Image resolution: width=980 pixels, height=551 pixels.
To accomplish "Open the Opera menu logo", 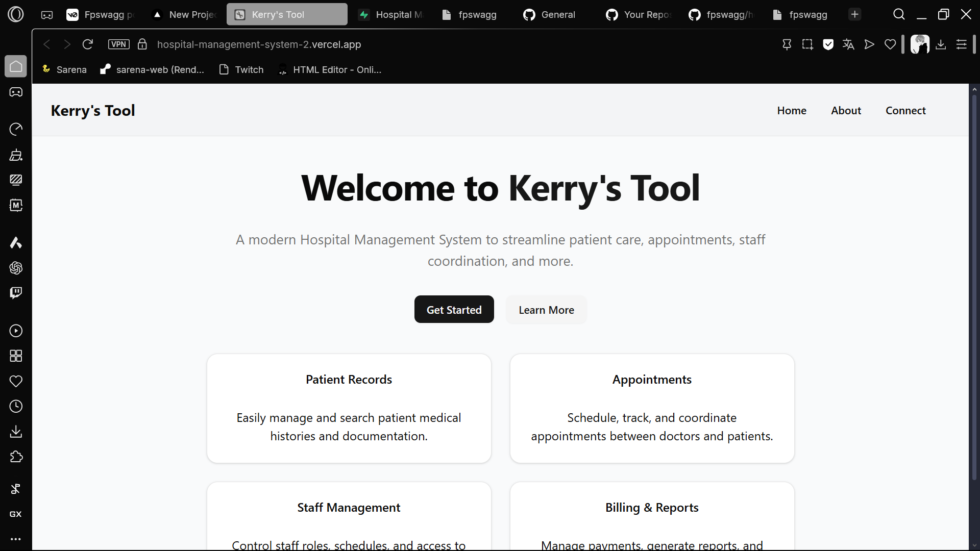I will (16, 14).
